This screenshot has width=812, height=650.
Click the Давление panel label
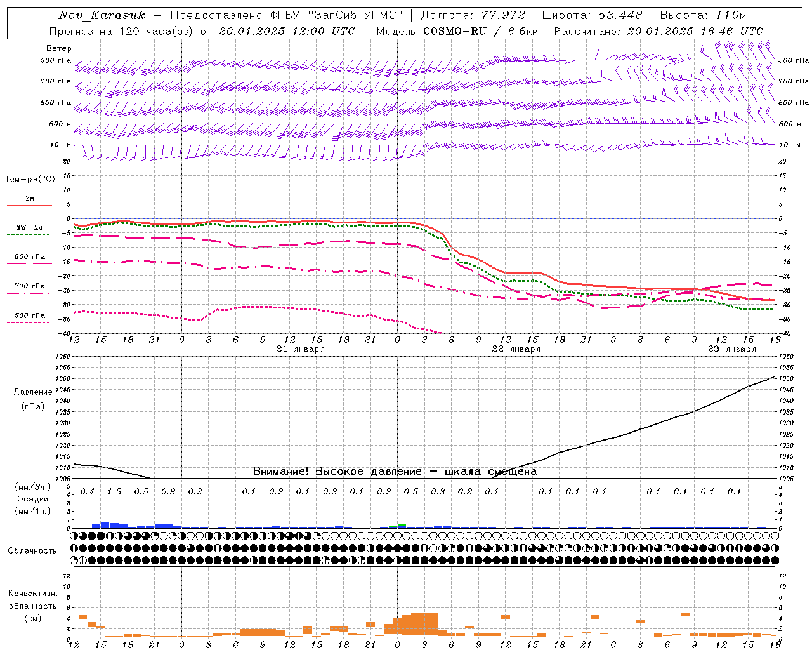coord(33,392)
